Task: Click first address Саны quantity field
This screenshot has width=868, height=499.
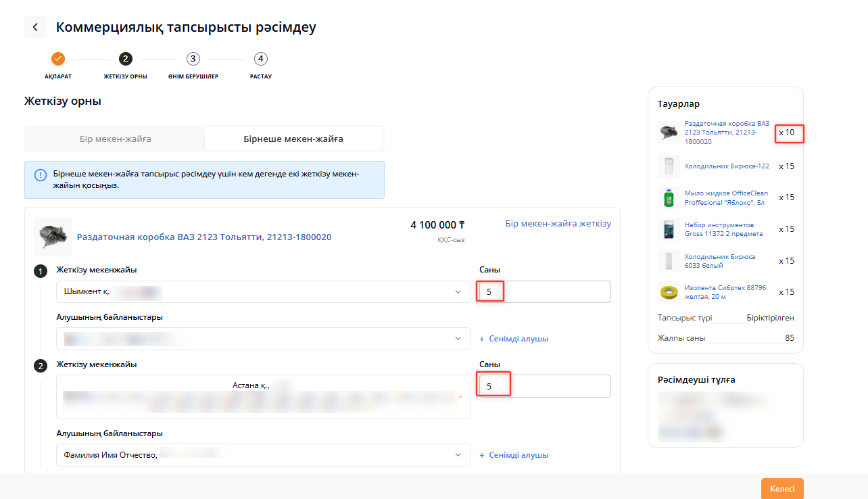Action: coord(544,292)
